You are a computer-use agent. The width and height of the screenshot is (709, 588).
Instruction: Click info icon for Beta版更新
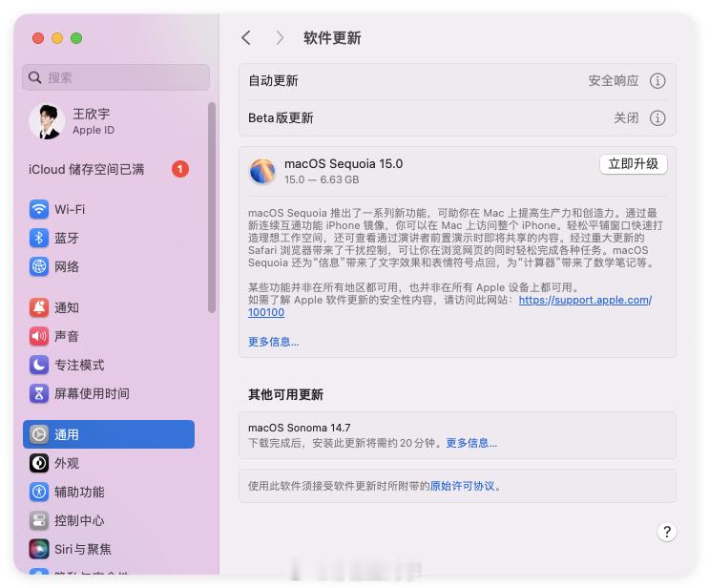click(x=657, y=118)
